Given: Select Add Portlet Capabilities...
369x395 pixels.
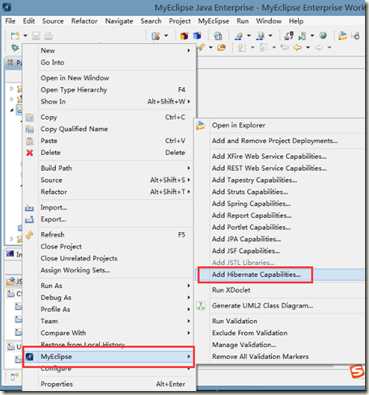Looking at the screenshot, I should pyautogui.click(x=251, y=227).
